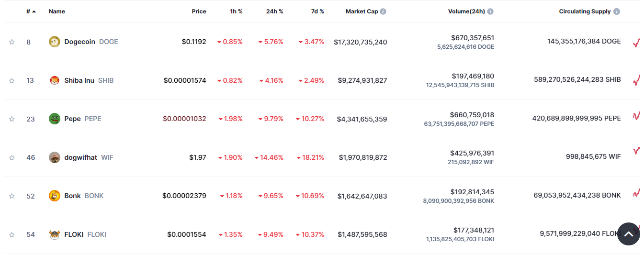Click FLOKI market cap $1,487,595,568

click(x=362, y=234)
